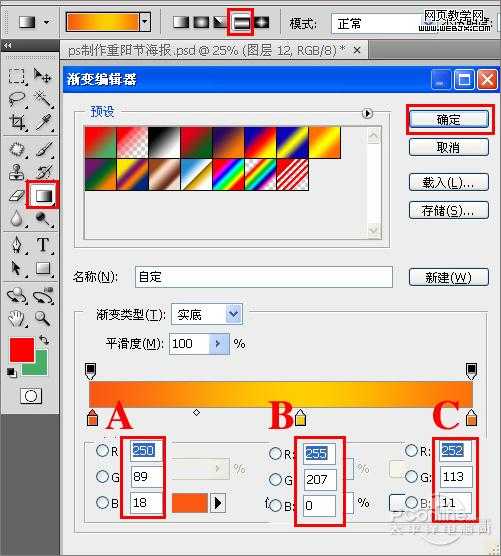Click the 存储(S)... button
501x556 pixels.
449,211
